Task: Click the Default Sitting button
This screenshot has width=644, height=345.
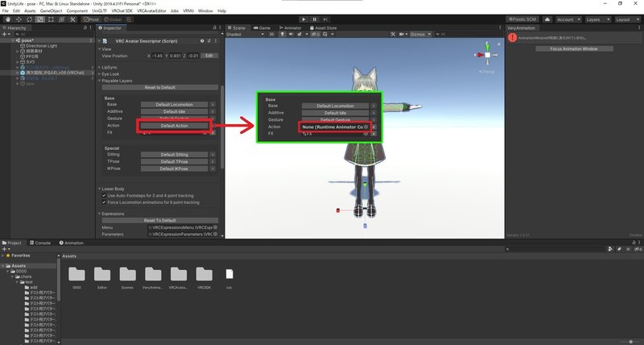Action: click(x=174, y=155)
